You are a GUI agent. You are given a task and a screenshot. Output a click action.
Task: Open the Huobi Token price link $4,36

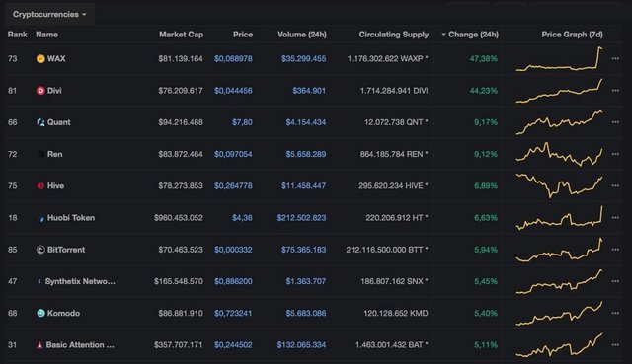click(x=242, y=218)
